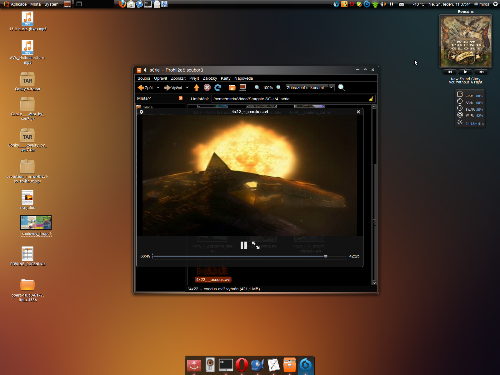Open the Karty (Tabs) menu
Image resolution: width=500 pixels, height=375 pixels.
click(226, 78)
